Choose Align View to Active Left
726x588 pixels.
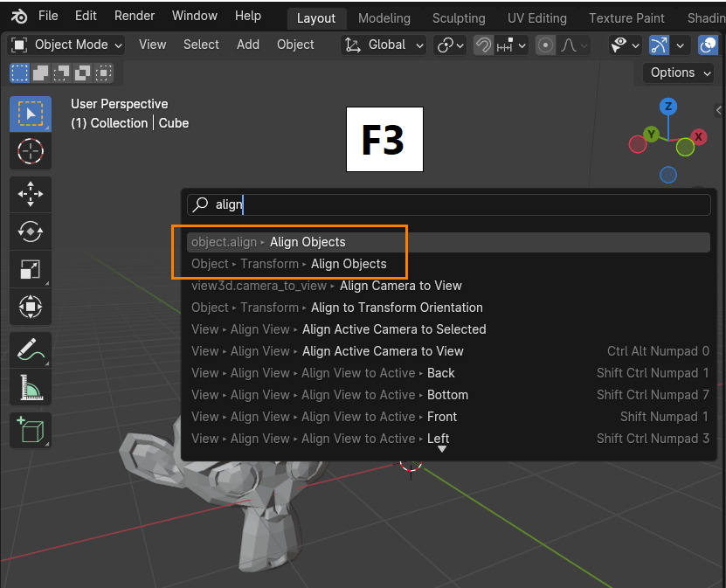(x=448, y=439)
